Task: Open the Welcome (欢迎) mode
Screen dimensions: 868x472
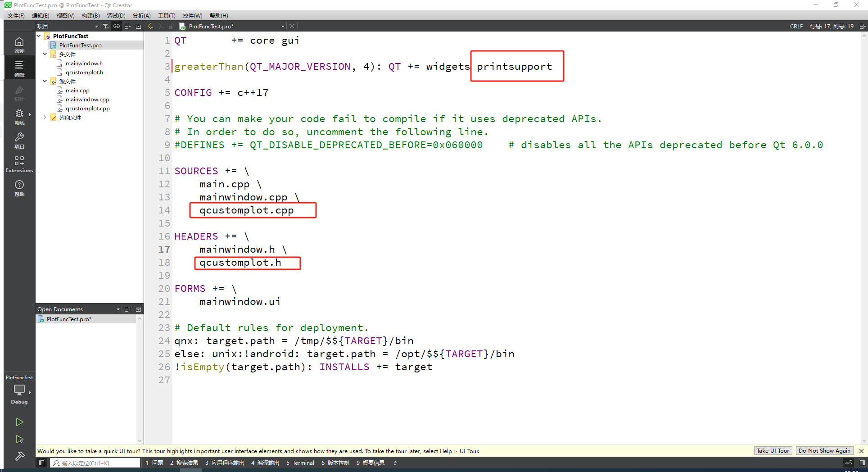Action: click(x=19, y=44)
